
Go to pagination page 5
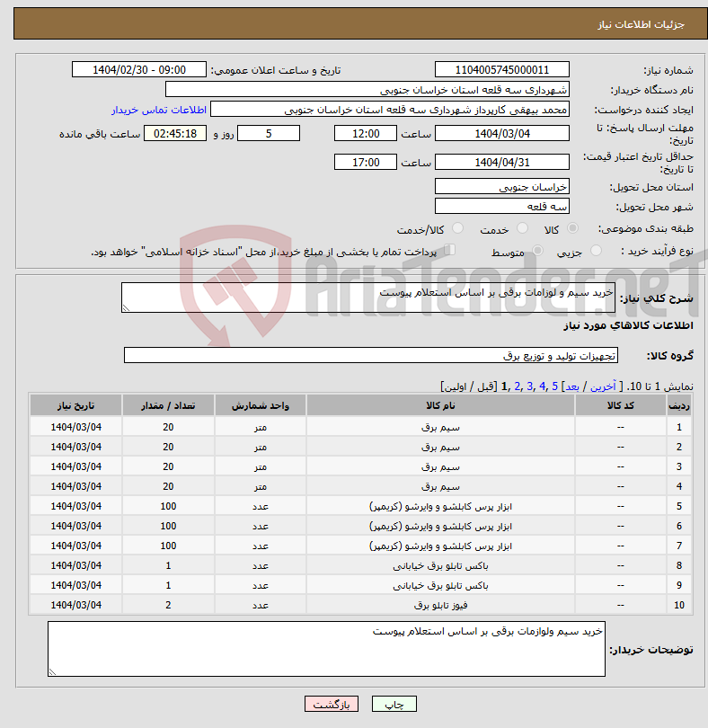554,386
